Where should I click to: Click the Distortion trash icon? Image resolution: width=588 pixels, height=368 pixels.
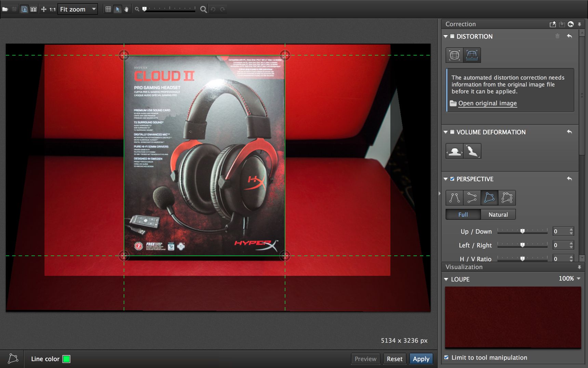558,36
